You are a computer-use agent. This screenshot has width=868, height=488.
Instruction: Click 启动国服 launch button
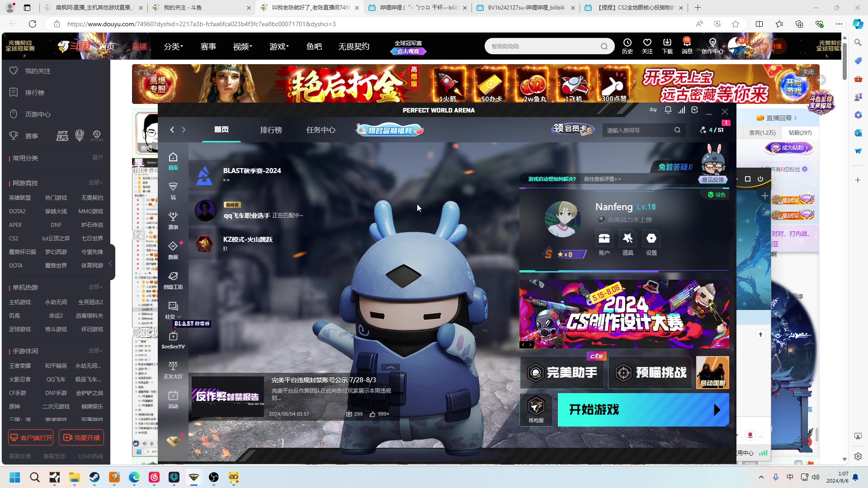(712, 373)
